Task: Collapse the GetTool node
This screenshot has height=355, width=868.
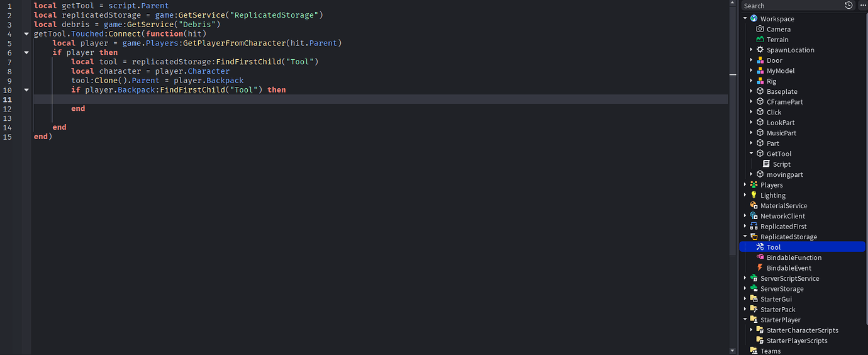Action: [752, 154]
